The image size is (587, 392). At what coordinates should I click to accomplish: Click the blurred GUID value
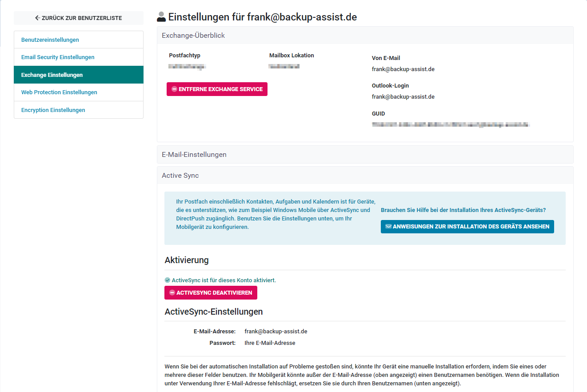[451, 125]
